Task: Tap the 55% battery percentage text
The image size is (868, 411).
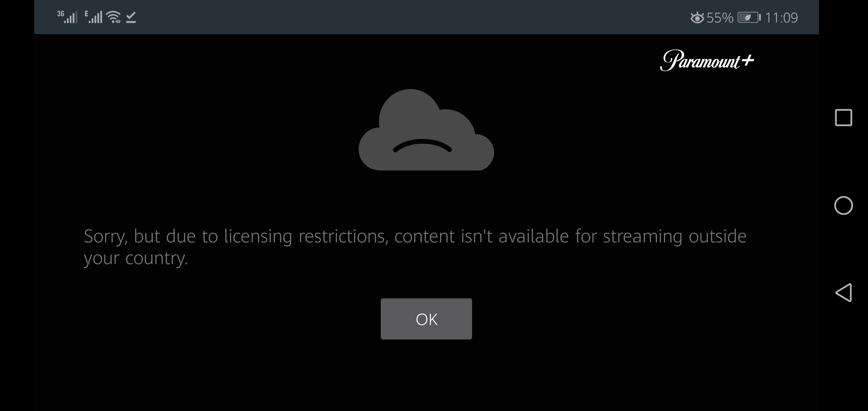Action: tap(720, 18)
